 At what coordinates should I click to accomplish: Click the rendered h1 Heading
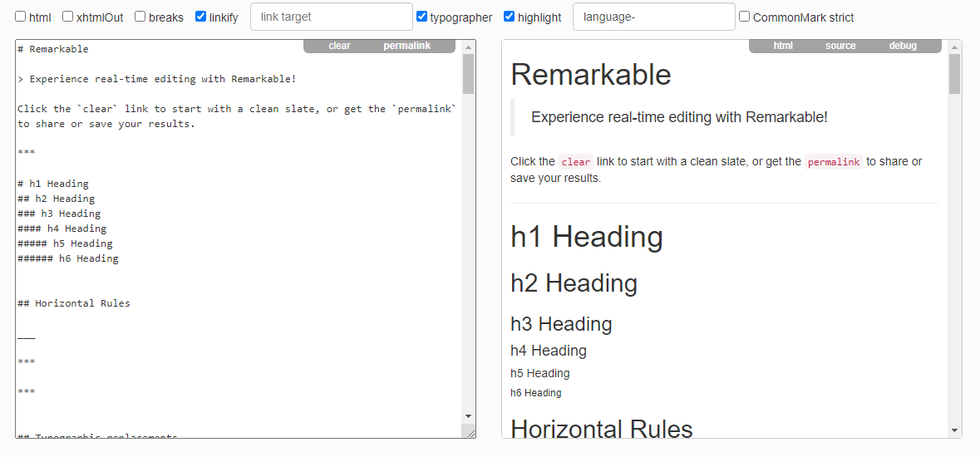pos(587,238)
